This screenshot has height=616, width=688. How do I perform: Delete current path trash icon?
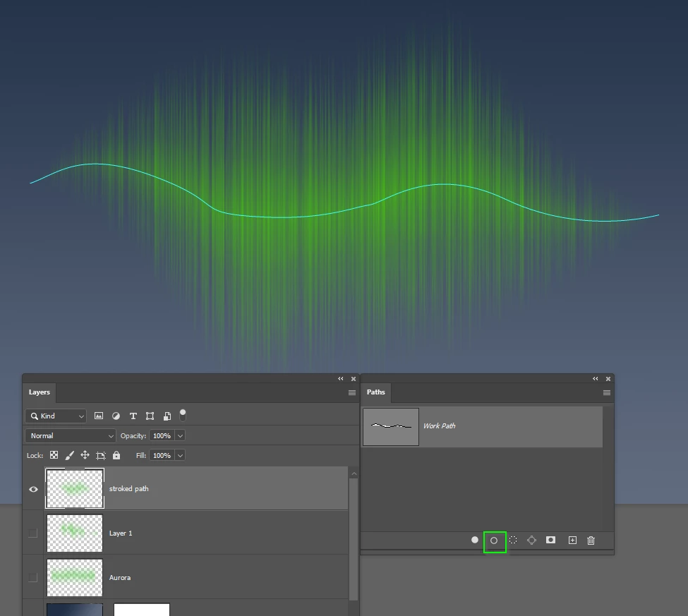tap(591, 540)
